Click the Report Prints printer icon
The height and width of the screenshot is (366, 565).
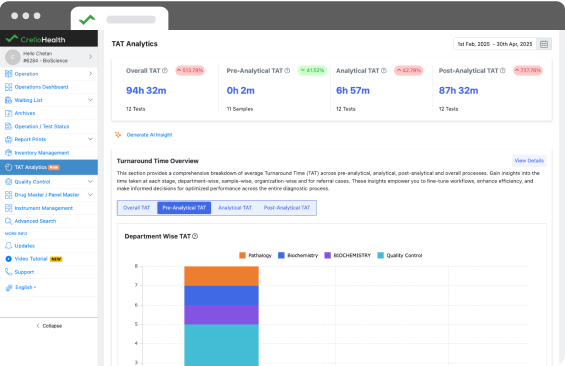coord(8,139)
